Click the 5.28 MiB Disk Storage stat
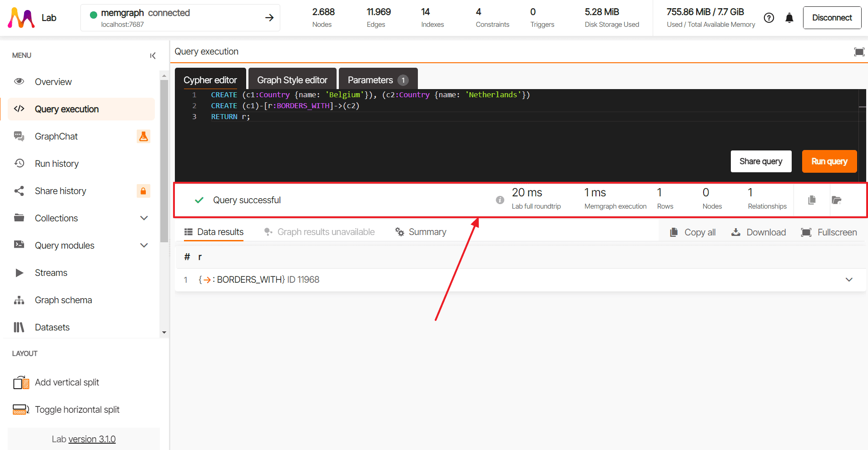 [x=611, y=17]
